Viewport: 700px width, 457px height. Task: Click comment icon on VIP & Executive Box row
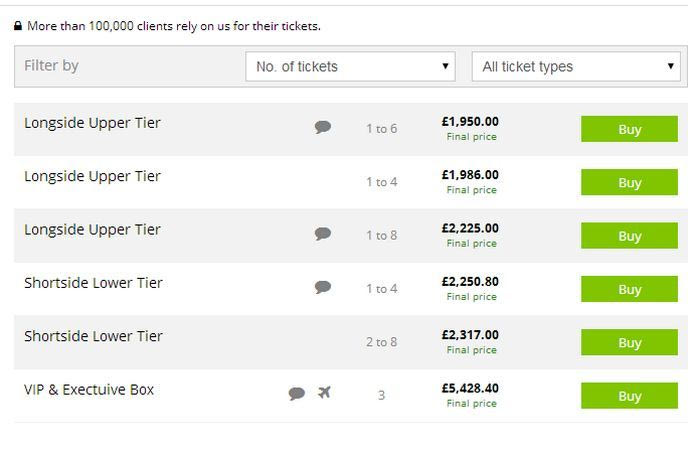tap(297, 393)
